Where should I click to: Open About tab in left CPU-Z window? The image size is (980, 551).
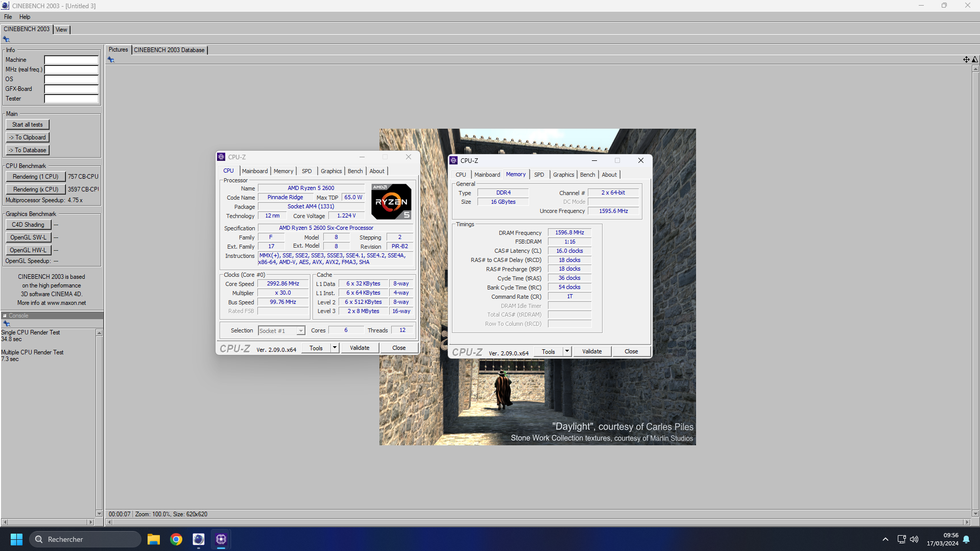(x=377, y=171)
